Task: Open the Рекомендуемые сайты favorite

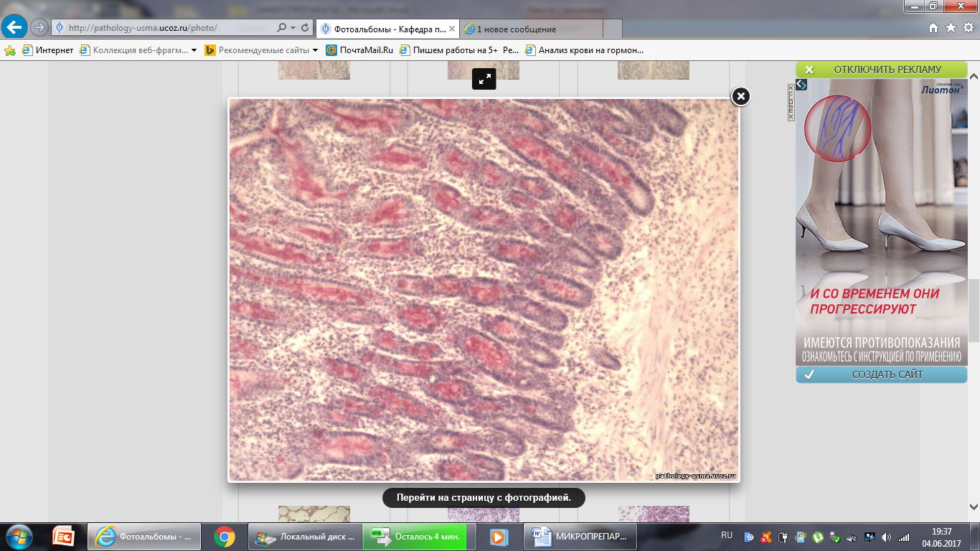Action: [258, 50]
